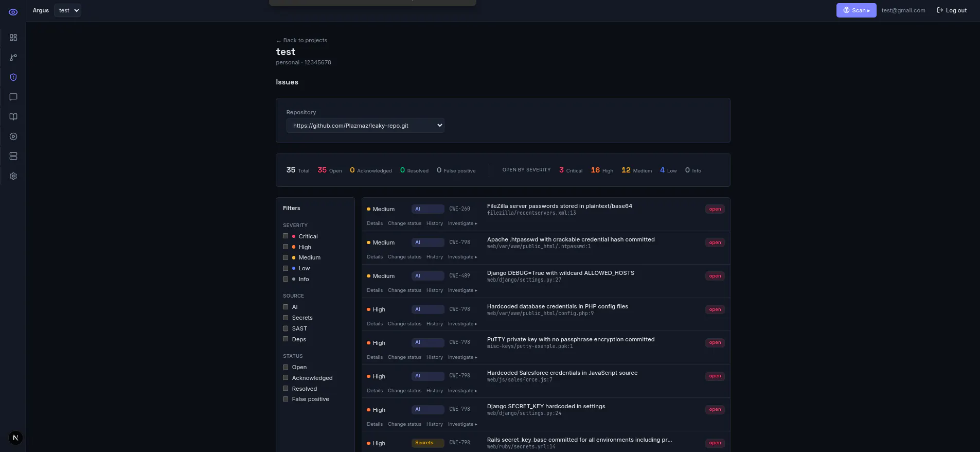This screenshot has width=980, height=452.
Task: Open the shield issues icon in sidebar
Action: 13,77
